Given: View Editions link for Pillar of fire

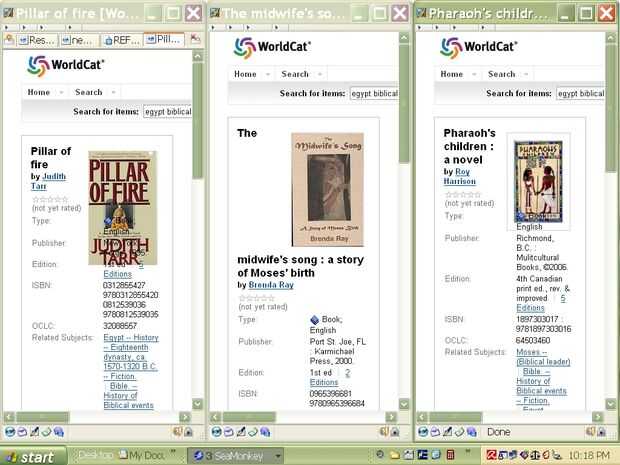Looking at the screenshot, I should click(117, 274).
